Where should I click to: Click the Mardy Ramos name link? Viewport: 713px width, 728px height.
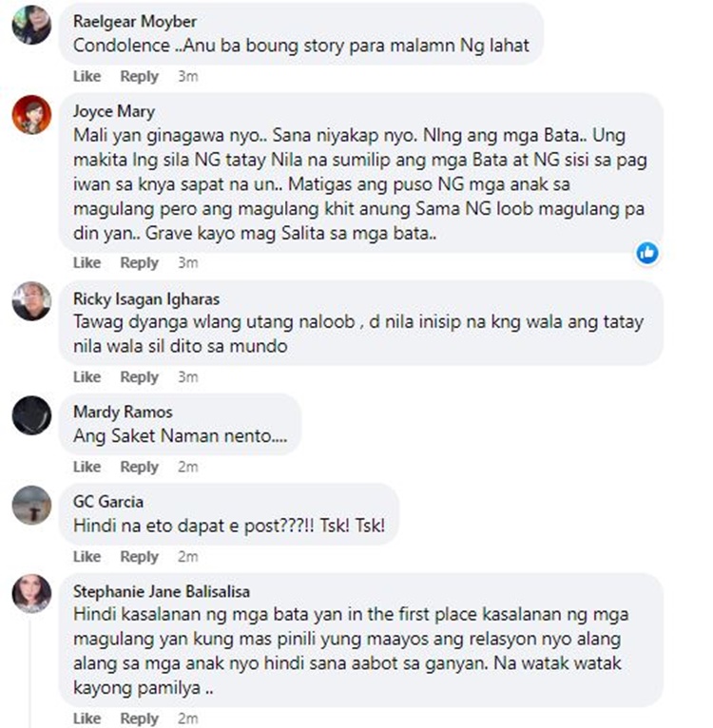pyautogui.click(x=123, y=412)
